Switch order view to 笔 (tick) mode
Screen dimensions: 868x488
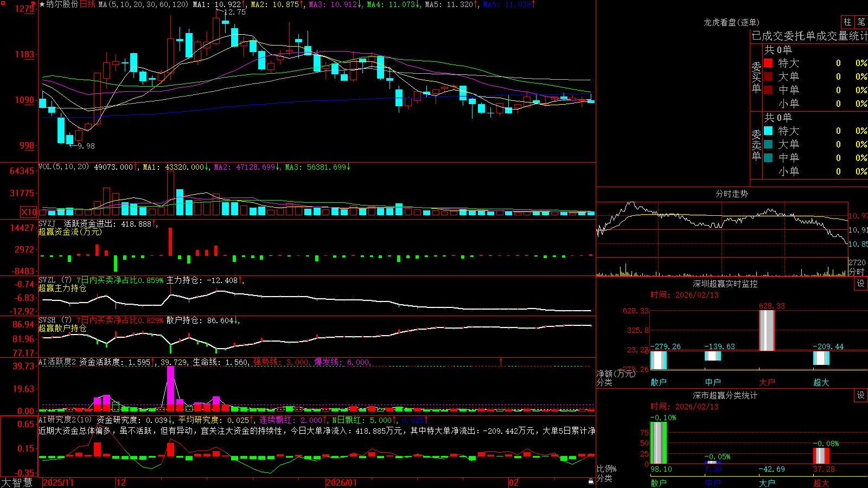[861, 22]
